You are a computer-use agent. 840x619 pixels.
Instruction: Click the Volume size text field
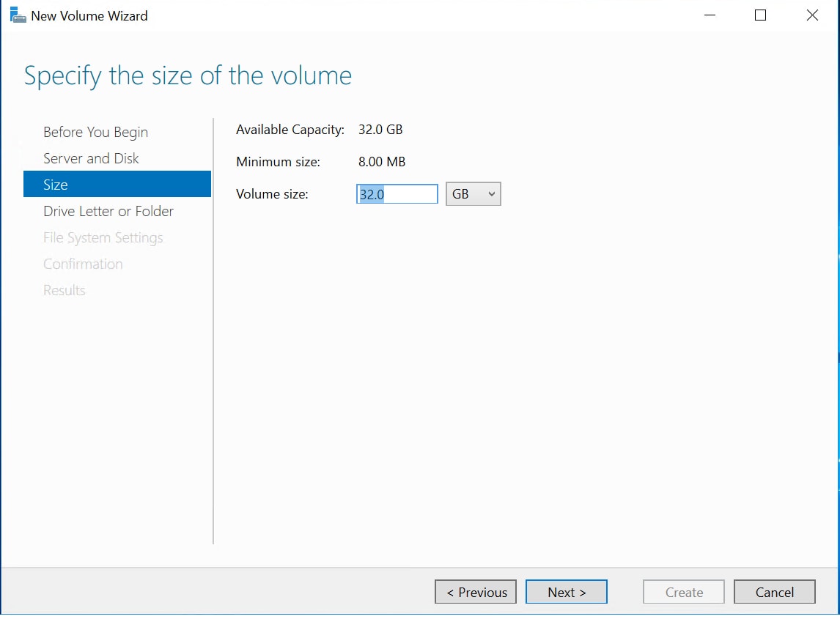tap(397, 194)
